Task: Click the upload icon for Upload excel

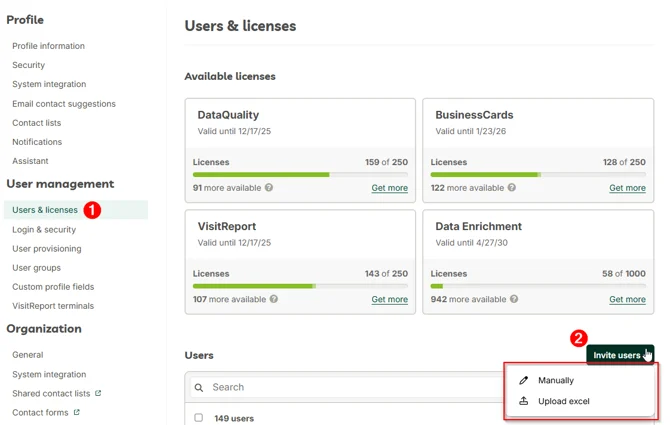Action: (523, 401)
